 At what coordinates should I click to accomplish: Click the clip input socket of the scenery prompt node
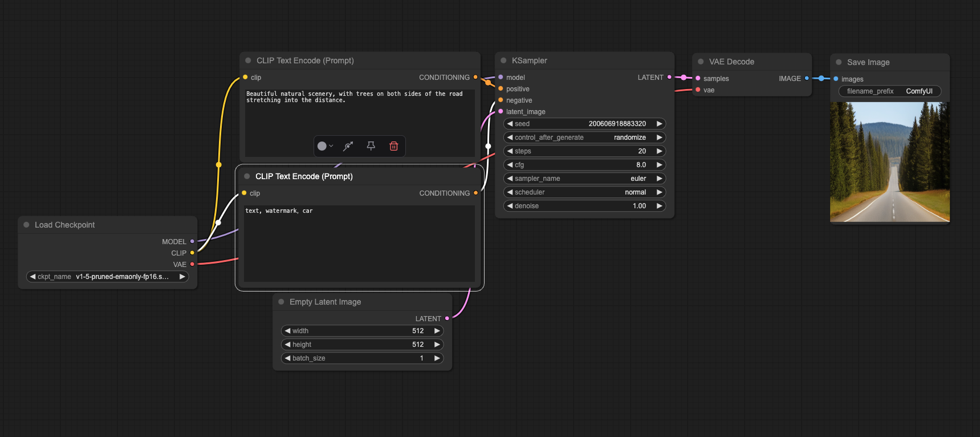245,77
